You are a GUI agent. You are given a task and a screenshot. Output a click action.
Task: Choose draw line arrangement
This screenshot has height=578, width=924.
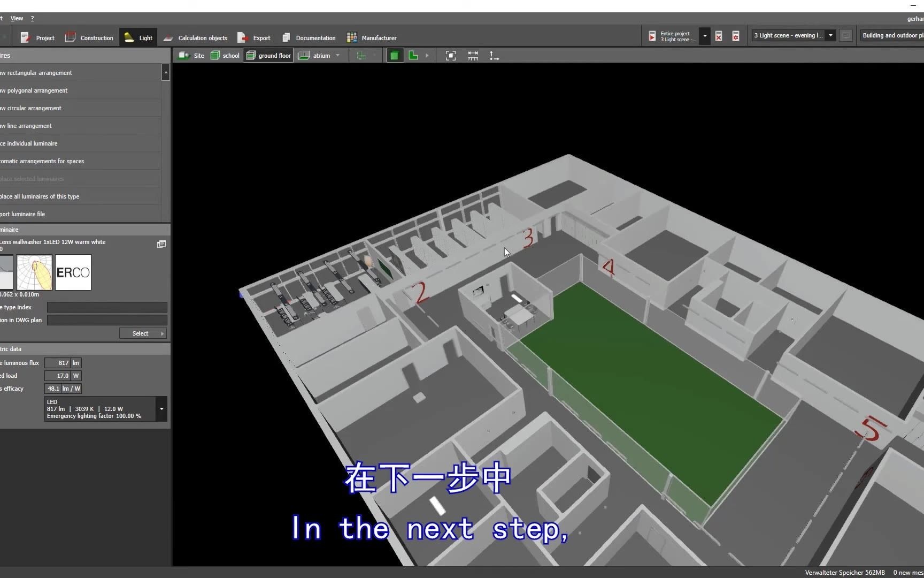click(x=80, y=126)
